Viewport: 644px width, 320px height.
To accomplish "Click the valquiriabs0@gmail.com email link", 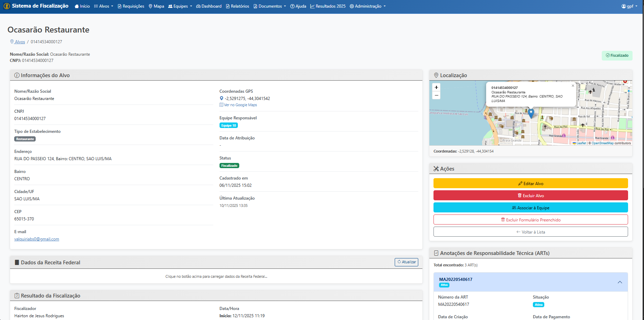I will [x=37, y=239].
